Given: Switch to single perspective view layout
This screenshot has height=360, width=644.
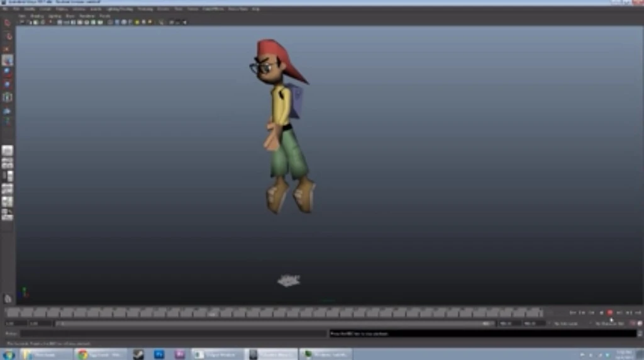Looking at the screenshot, I should pyautogui.click(x=8, y=150).
